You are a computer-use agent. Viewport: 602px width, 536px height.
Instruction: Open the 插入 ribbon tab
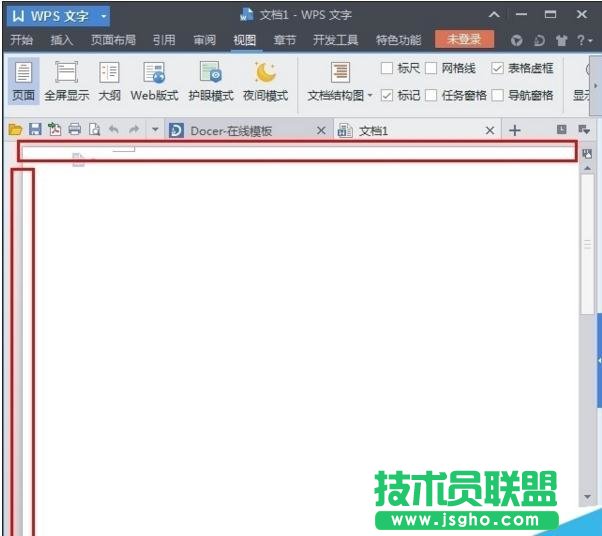point(61,40)
